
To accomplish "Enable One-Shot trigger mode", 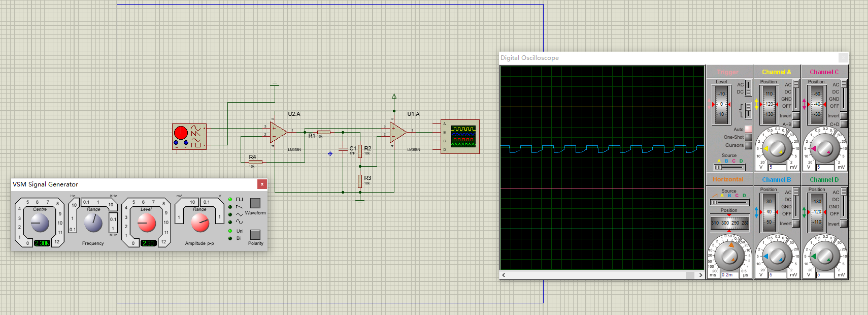I will (748, 137).
